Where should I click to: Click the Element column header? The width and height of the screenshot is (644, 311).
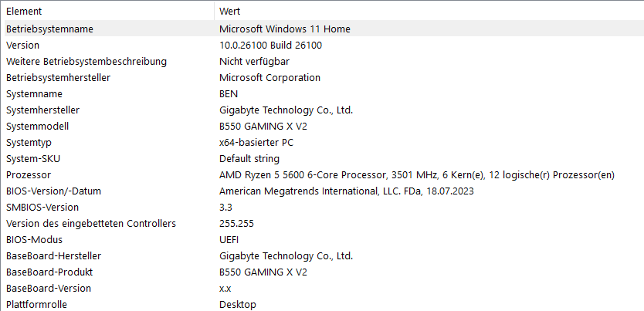pyautogui.click(x=24, y=12)
